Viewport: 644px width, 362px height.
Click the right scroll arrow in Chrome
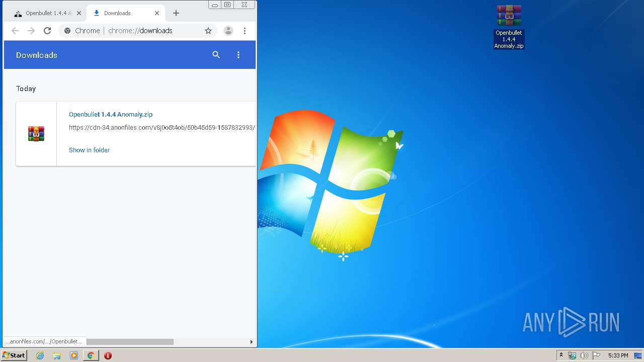[x=252, y=342]
